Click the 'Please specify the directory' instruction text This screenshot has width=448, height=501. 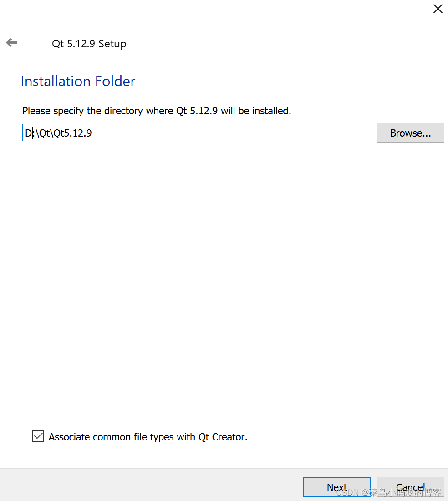157,111
